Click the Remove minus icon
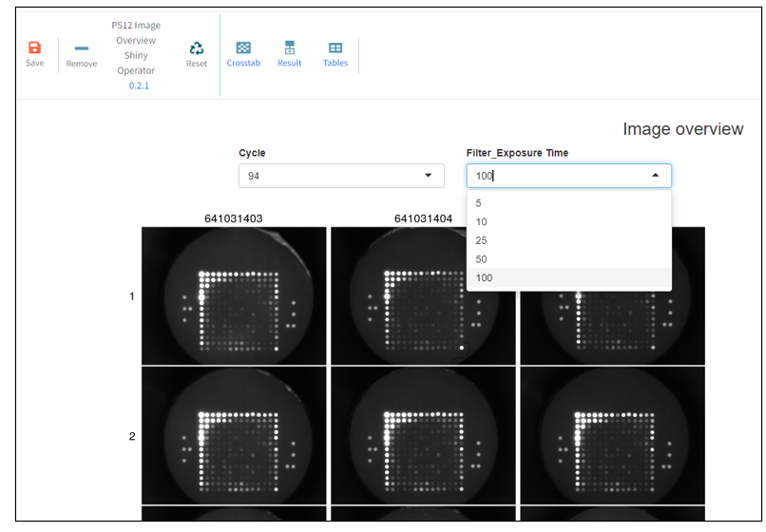 (82, 48)
